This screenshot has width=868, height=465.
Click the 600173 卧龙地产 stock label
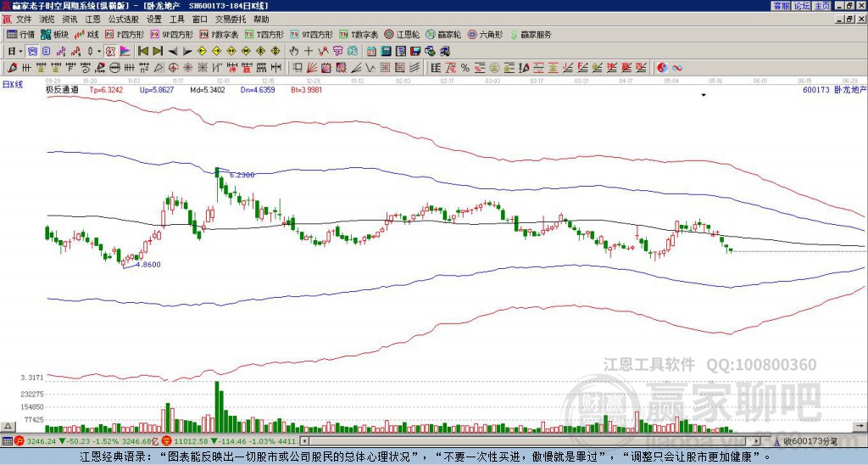point(834,89)
